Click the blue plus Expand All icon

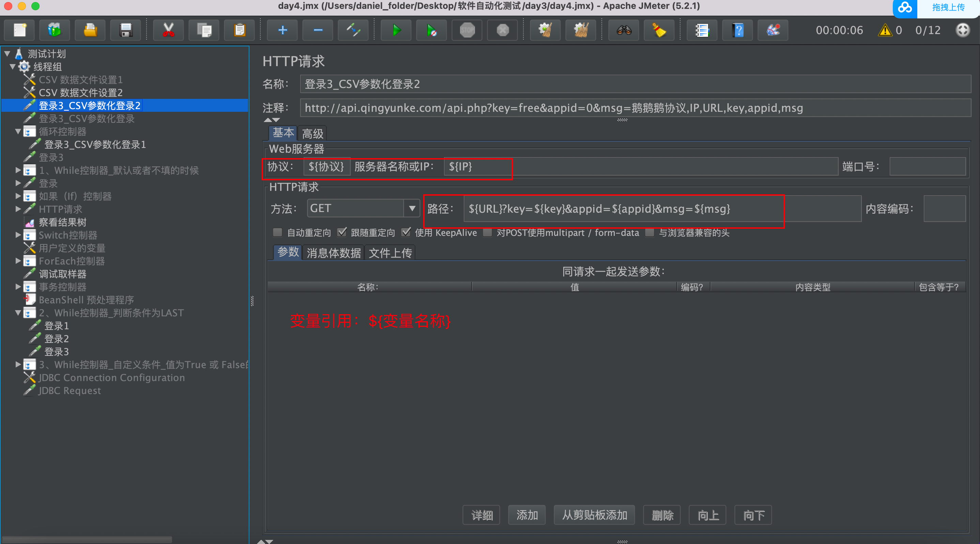(282, 30)
